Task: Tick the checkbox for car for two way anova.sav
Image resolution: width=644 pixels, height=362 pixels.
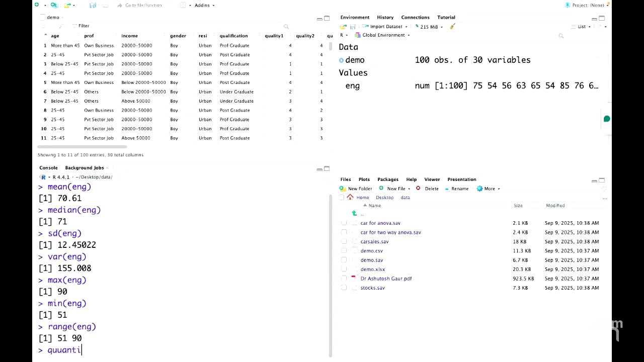Action: coord(344,232)
